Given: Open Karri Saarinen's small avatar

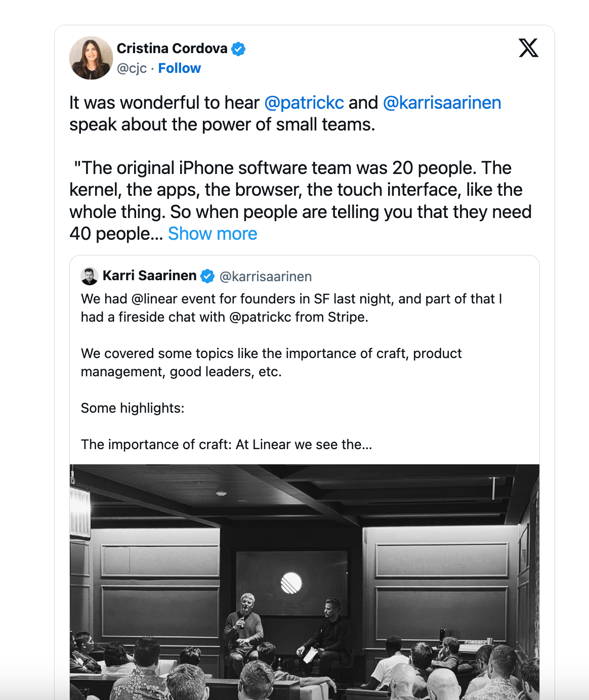Looking at the screenshot, I should click(x=90, y=276).
